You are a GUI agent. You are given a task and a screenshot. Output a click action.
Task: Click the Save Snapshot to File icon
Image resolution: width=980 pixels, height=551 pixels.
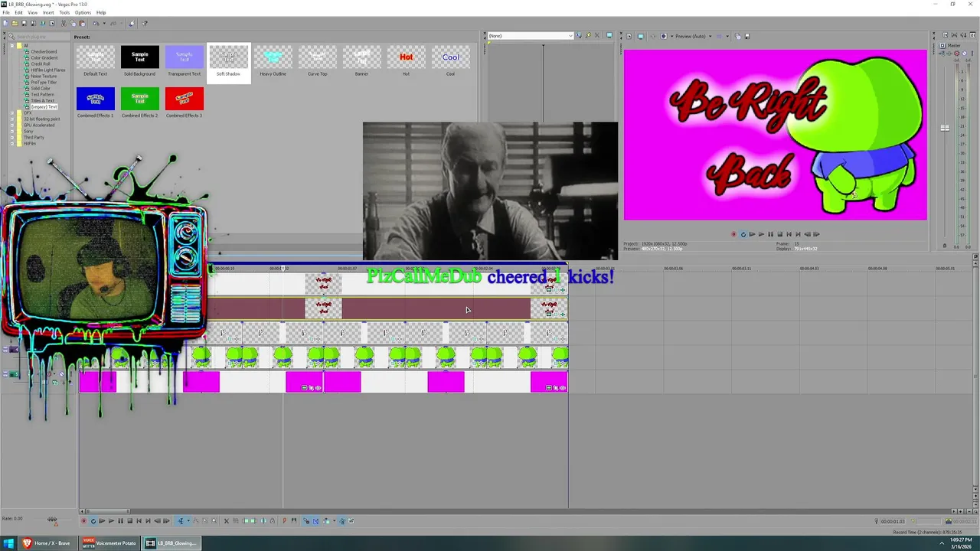tap(747, 36)
